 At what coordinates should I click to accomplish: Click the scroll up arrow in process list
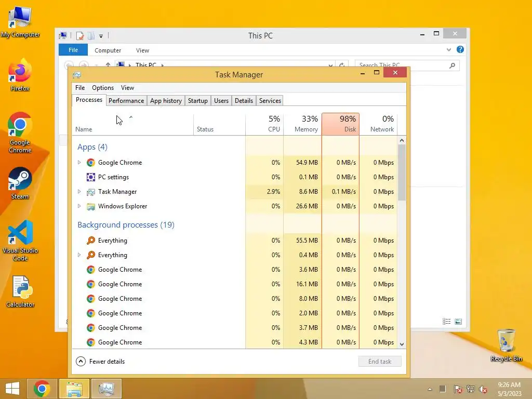point(402,140)
